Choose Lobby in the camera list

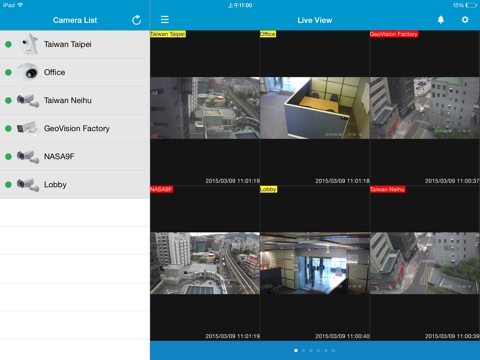pyautogui.click(x=75, y=185)
